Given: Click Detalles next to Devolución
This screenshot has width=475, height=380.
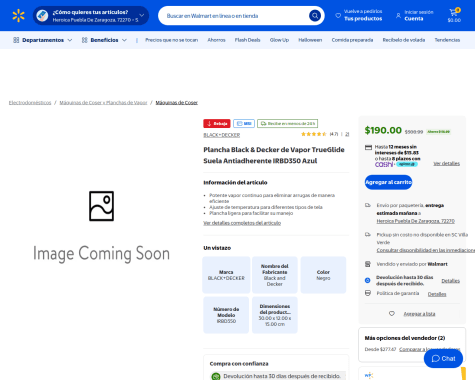Looking at the screenshot, I should tap(451, 281).
